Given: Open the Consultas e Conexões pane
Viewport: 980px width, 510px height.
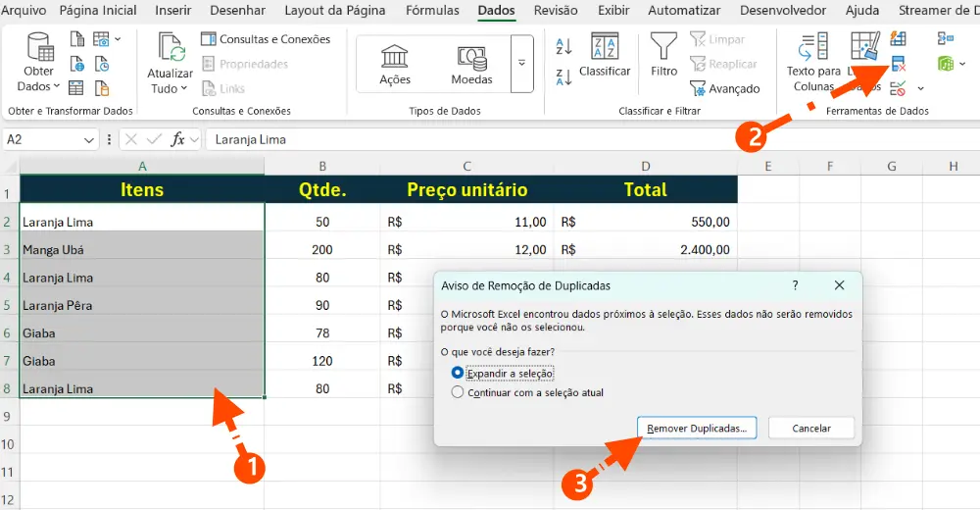Looking at the screenshot, I should click(x=266, y=39).
